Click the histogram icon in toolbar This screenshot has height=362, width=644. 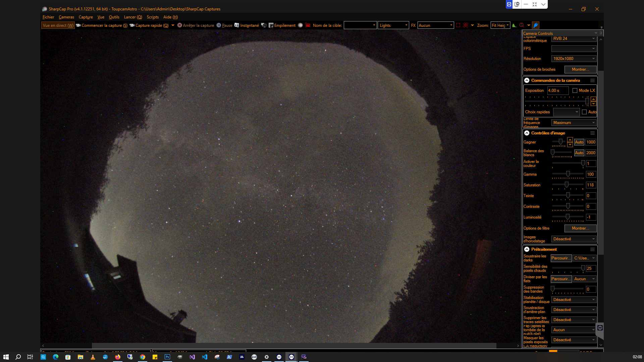(514, 25)
